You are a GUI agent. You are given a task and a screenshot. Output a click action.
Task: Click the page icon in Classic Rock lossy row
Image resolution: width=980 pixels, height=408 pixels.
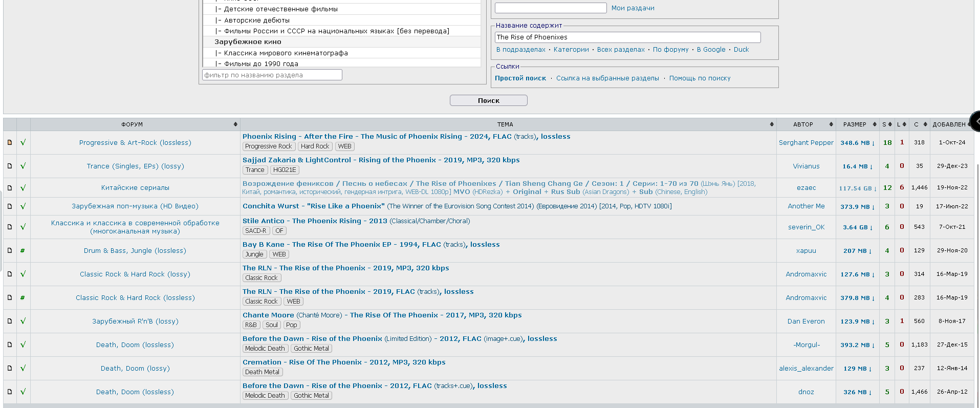pyautogui.click(x=10, y=274)
